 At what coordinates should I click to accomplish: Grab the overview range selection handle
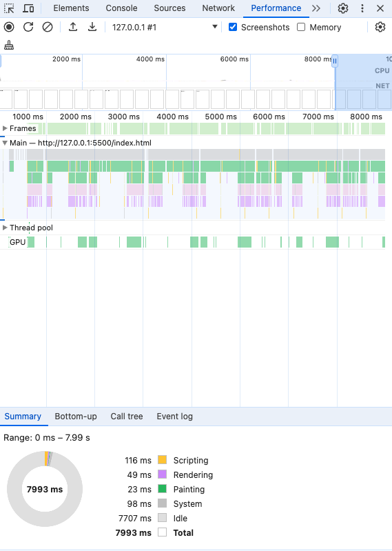pos(335,61)
